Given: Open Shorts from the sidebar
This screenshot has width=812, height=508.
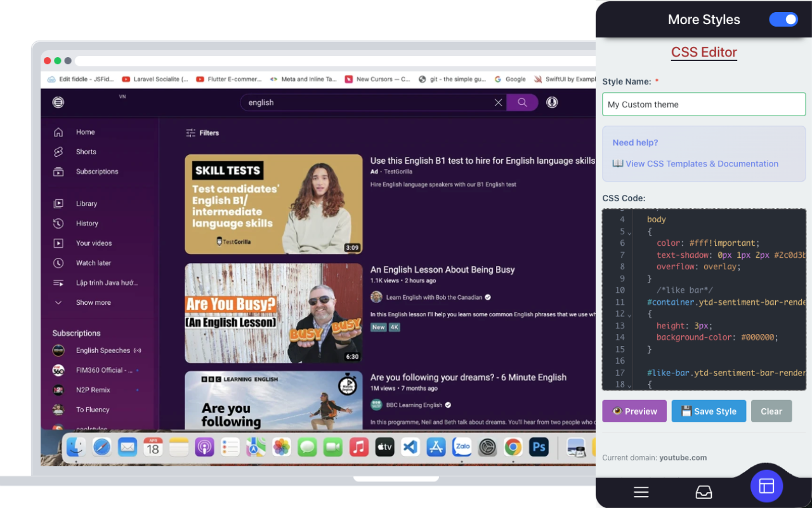Looking at the screenshot, I should [x=86, y=152].
